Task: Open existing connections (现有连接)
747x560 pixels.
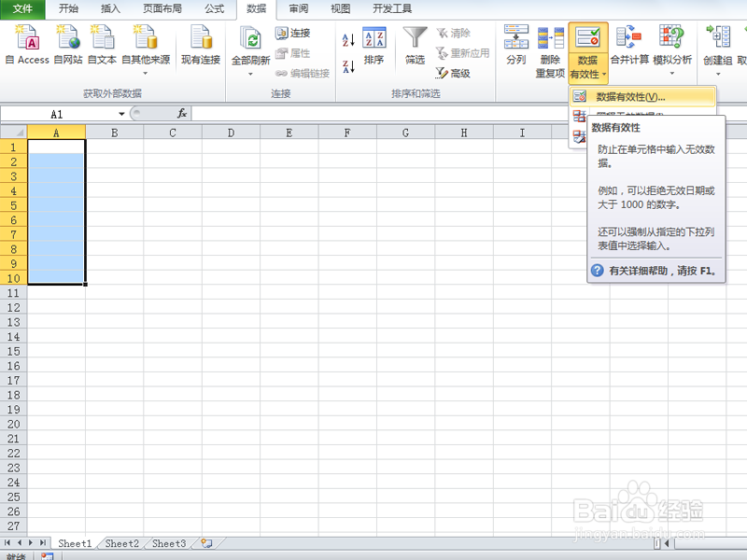Action: pos(201,45)
